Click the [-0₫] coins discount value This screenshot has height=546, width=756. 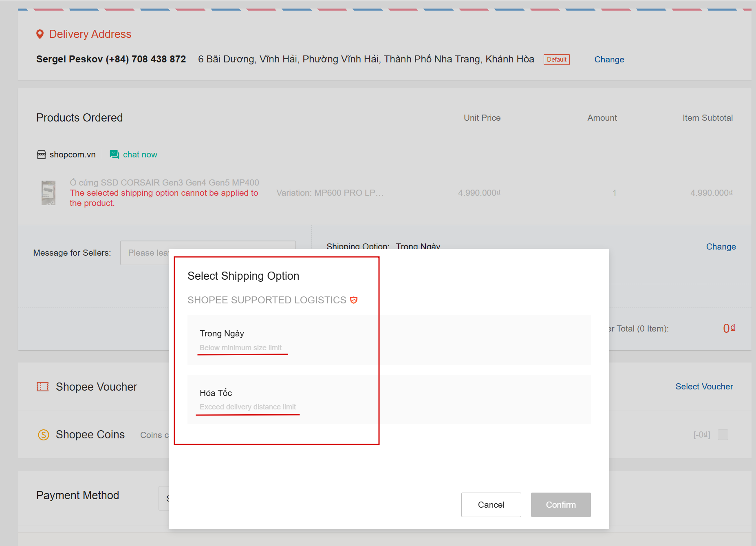pos(702,435)
